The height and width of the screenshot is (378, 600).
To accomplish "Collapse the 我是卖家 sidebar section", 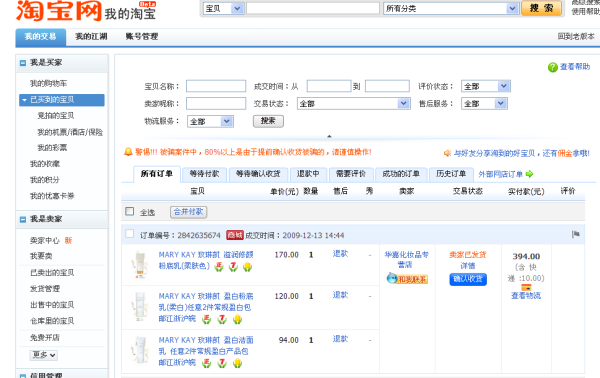I will (x=23, y=220).
